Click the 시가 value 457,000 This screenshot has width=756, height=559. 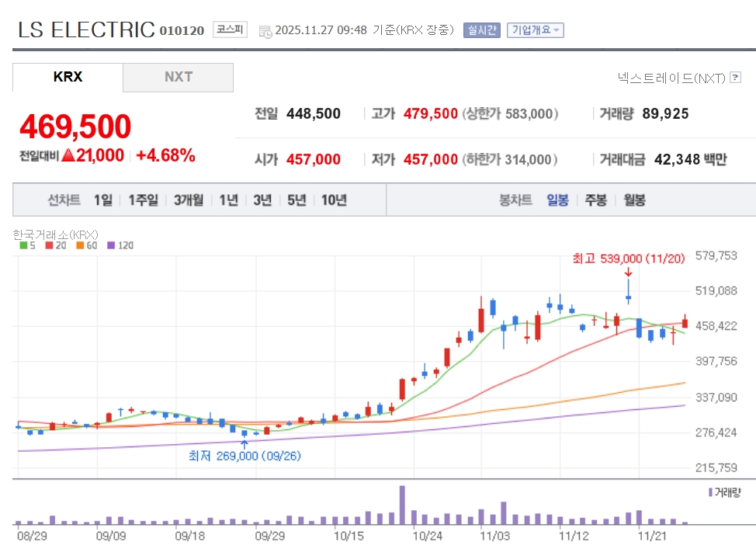click(314, 159)
